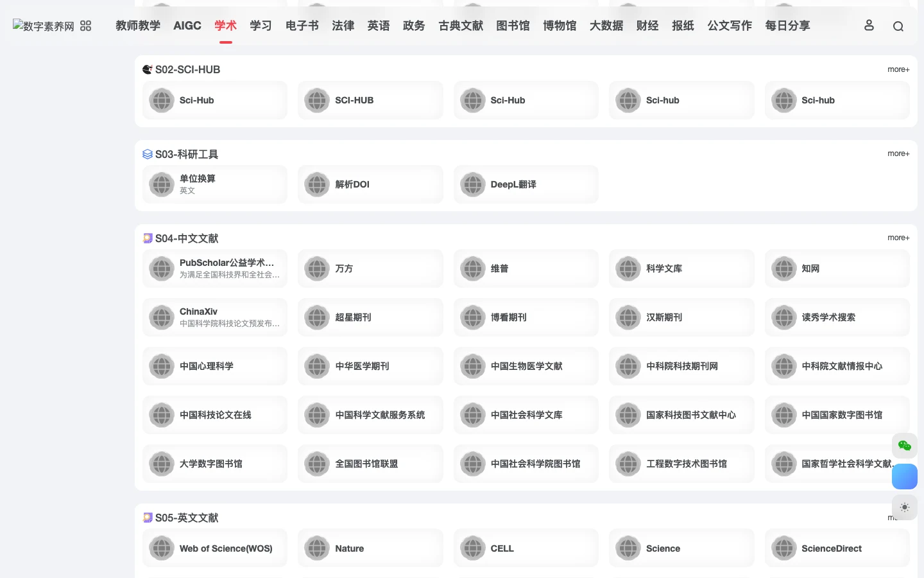Open the WeChat floating icon
This screenshot has width=924, height=578.
click(905, 446)
